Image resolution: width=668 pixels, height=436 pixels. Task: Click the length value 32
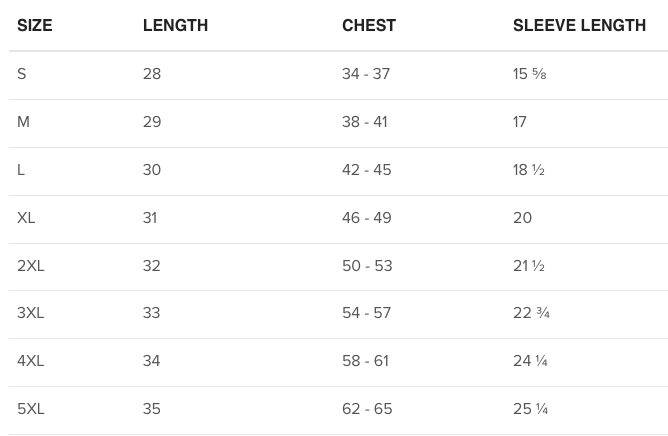click(152, 266)
